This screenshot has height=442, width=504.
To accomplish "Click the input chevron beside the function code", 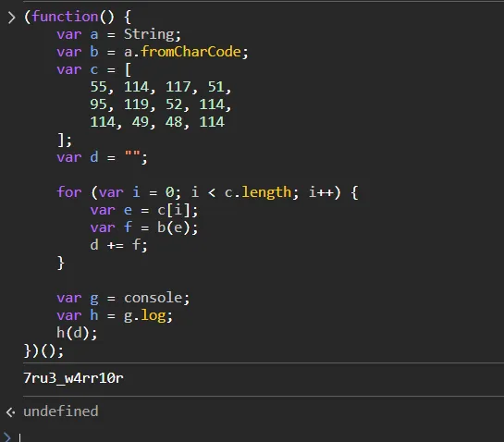I will (x=11, y=18).
